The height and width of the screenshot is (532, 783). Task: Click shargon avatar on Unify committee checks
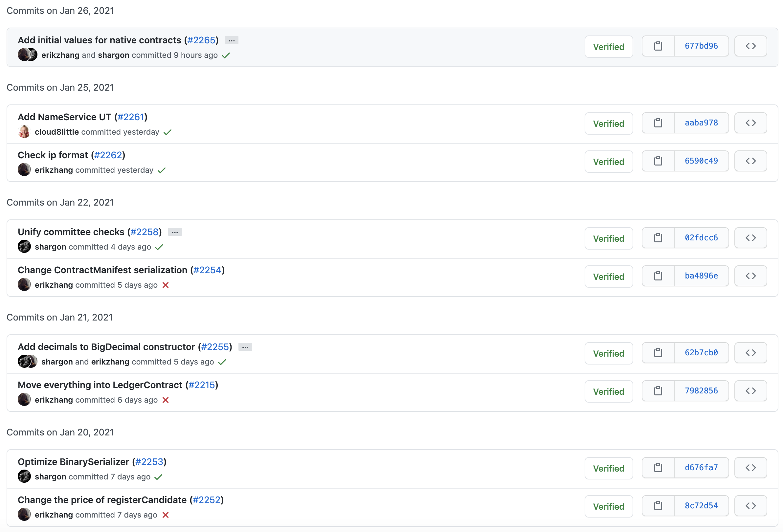(x=24, y=247)
